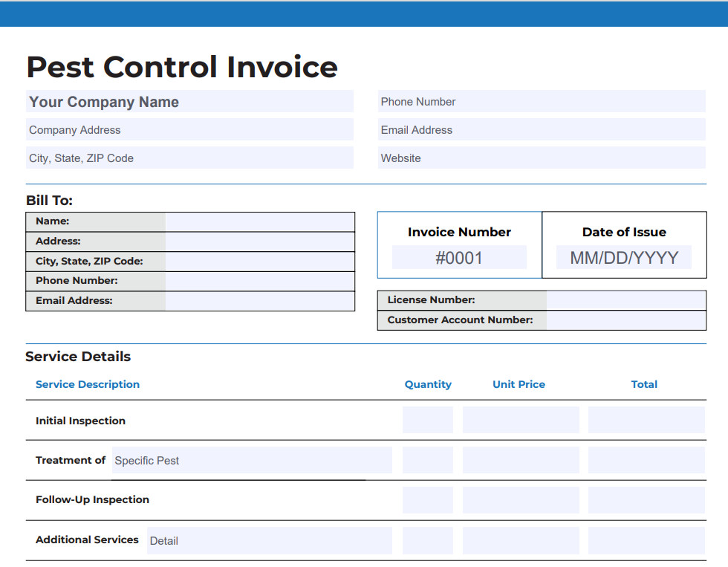Screen dimensions: 728x567
Task: Click the Bill To Name field
Action: point(259,221)
